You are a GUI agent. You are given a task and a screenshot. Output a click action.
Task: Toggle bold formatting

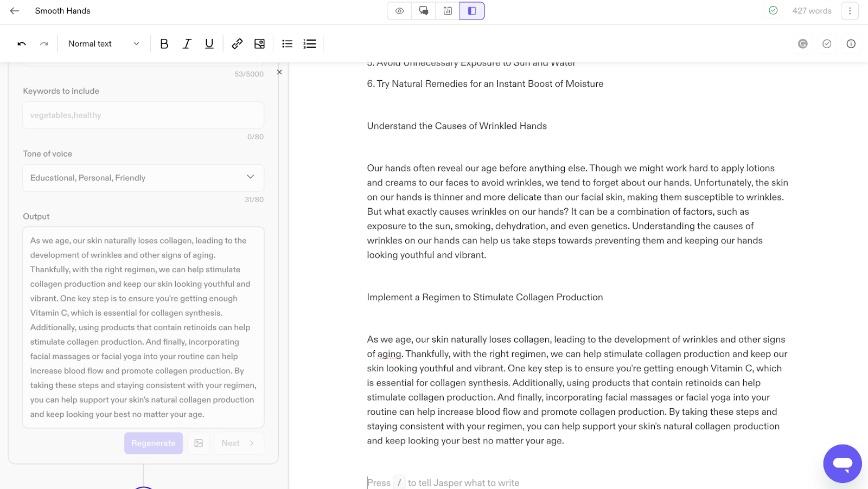[164, 44]
